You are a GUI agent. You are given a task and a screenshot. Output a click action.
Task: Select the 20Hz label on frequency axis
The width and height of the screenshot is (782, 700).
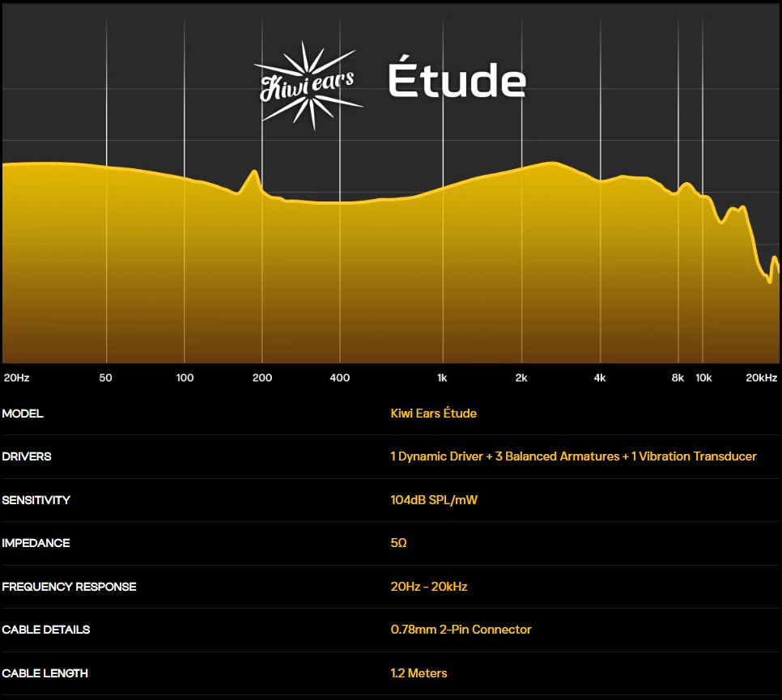tap(17, 378)
